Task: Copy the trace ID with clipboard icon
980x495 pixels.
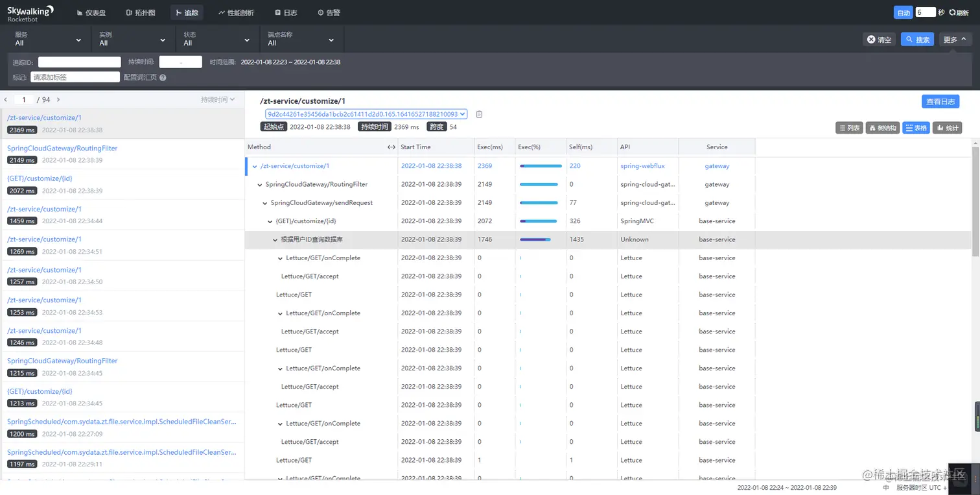Action: [x=479, y=114]
